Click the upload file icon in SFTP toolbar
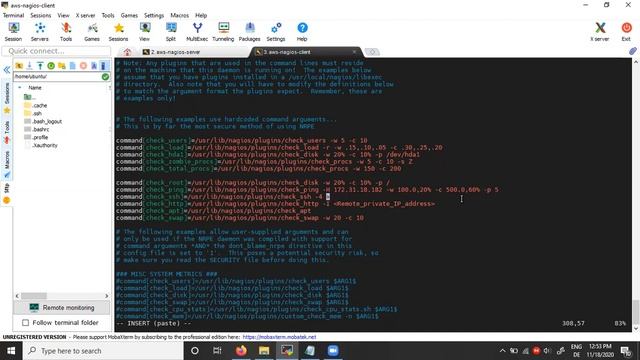This screenshot has width=640, height=360. (40, 66)
